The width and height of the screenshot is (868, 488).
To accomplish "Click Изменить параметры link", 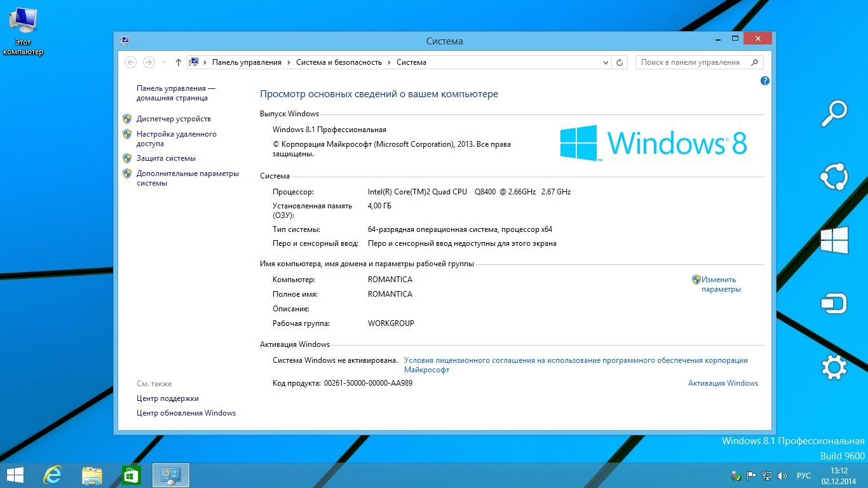I will 721,284.
